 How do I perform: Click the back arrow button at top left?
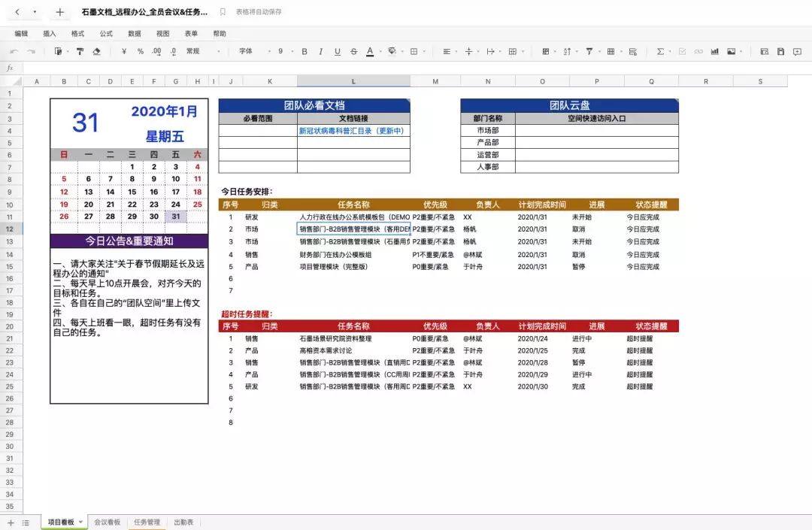(17, 12)
